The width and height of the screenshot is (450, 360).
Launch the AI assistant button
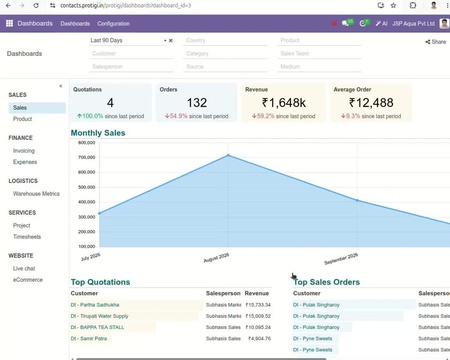tap(381, 24)
